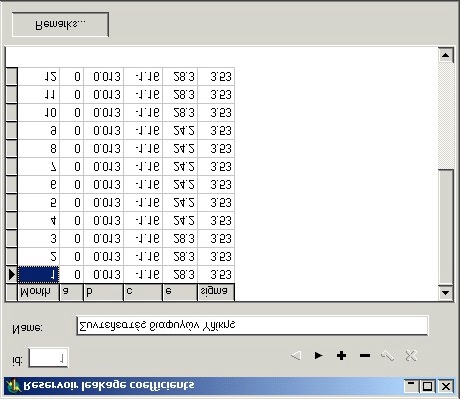460x399 pixels.
Task: Click the c value -1.16 in month 6 row
Action: tap(143, 185)
